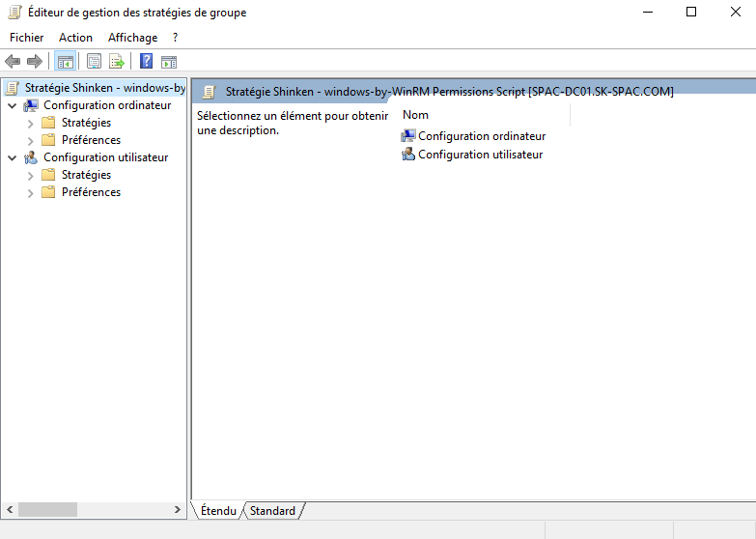Screen dimensions: 756x539
Task: Open Properties from the toolbar icon
Action: coord(94,62)
